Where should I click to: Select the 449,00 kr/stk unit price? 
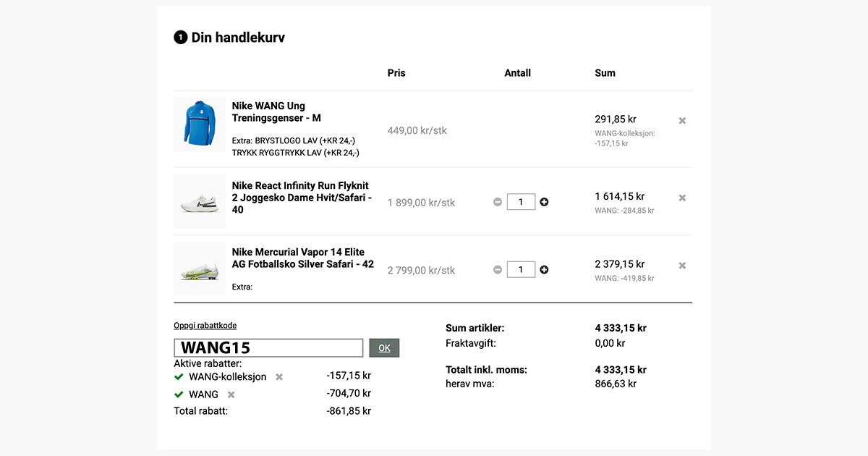[417, 131]
